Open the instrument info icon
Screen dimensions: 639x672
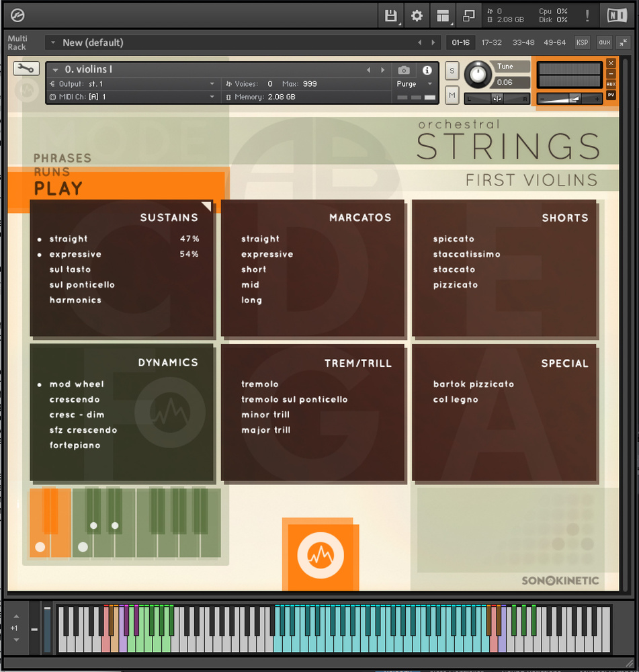coord(427,70)
